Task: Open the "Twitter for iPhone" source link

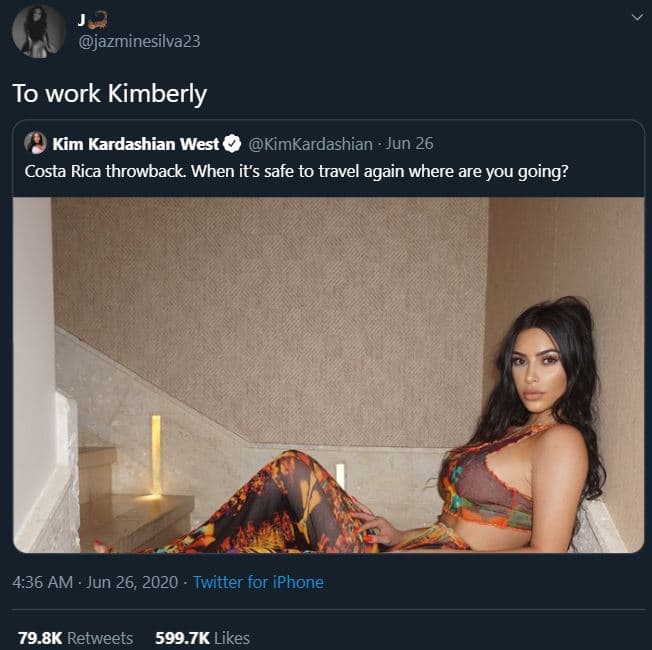Action: pyautogui.click(x=258, y=581)
